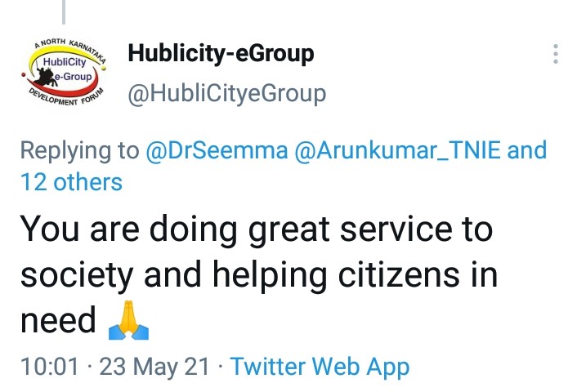Viewport: 577px width, 392px height.
Task: Click the folded hands emoji
Action: [x=129, y=320]
